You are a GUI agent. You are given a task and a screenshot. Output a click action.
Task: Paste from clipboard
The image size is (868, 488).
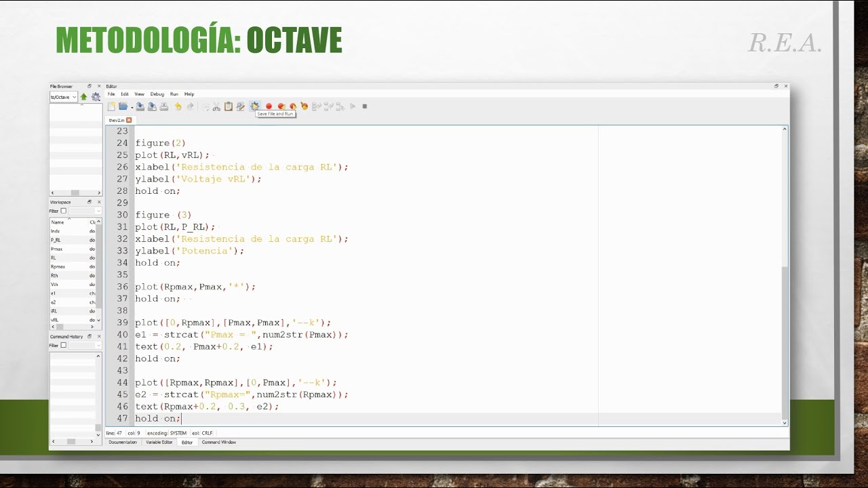[x=229, y=106]
